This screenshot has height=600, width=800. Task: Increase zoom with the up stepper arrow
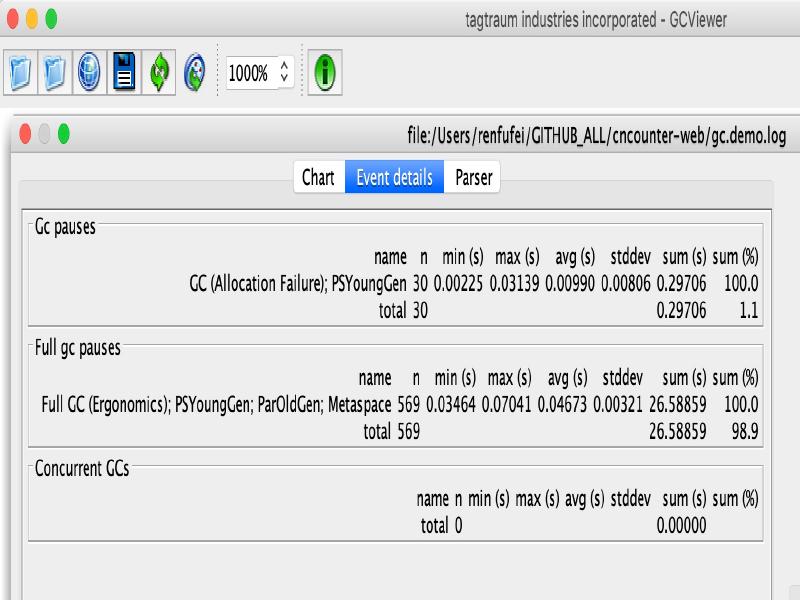(285, 66)
